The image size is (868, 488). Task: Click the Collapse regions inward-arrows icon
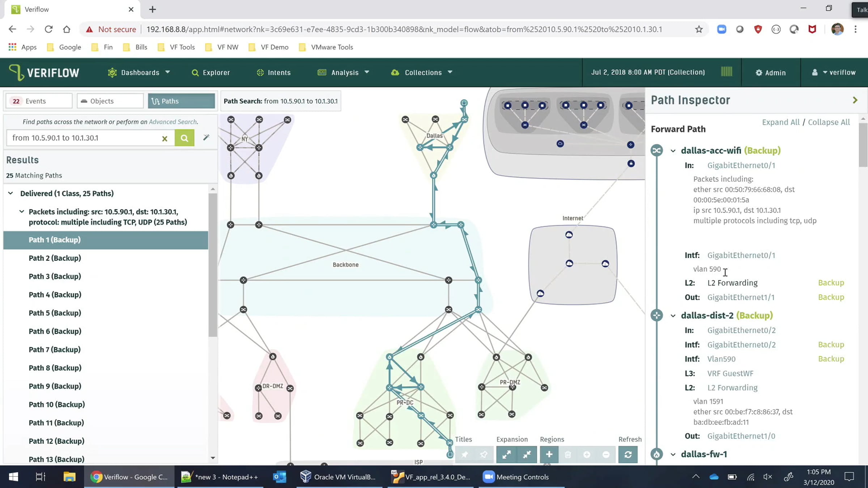tap(527, 454)
